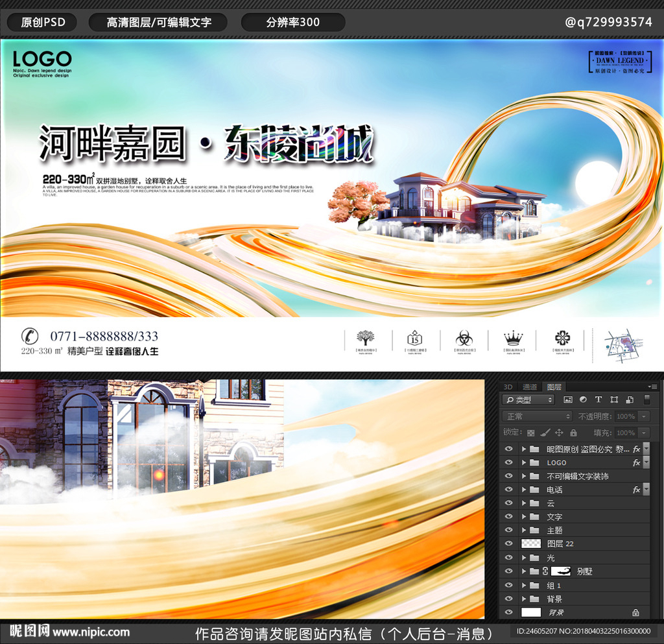Click the adjustment layer filter icon

[583, 400]
